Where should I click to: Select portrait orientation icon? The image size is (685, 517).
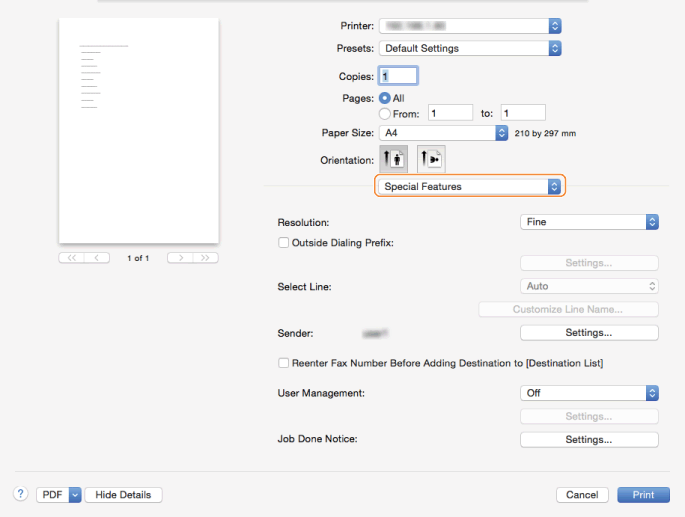[393, 158]
